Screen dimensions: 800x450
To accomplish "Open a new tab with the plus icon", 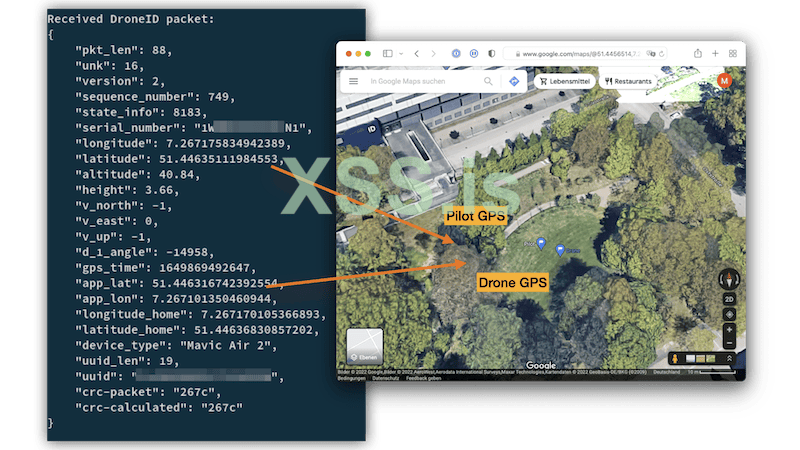I will pos(715,54).
